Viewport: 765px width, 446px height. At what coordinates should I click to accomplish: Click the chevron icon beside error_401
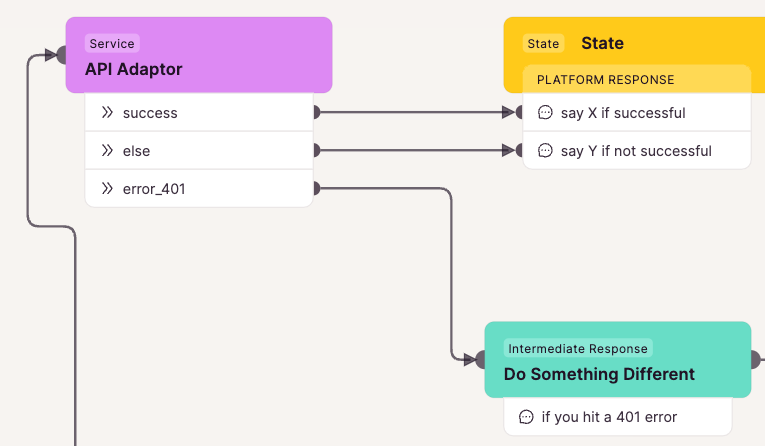(x=107, y=188)
